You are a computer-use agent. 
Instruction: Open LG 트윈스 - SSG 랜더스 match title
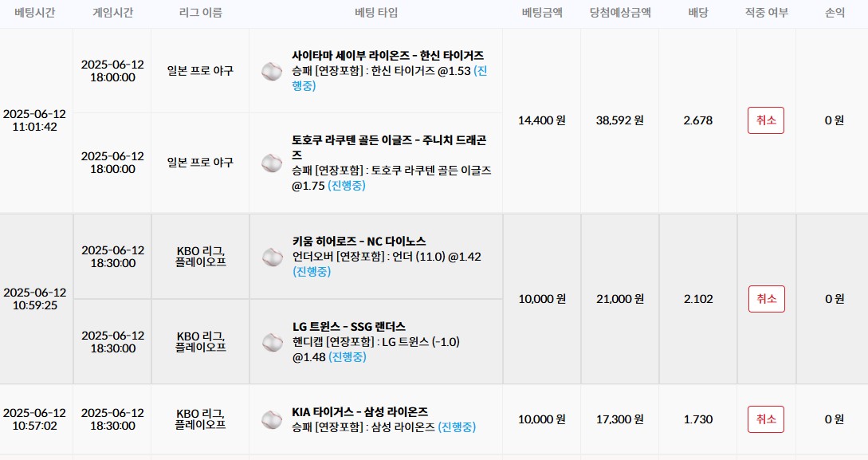[x=349, y=327]
